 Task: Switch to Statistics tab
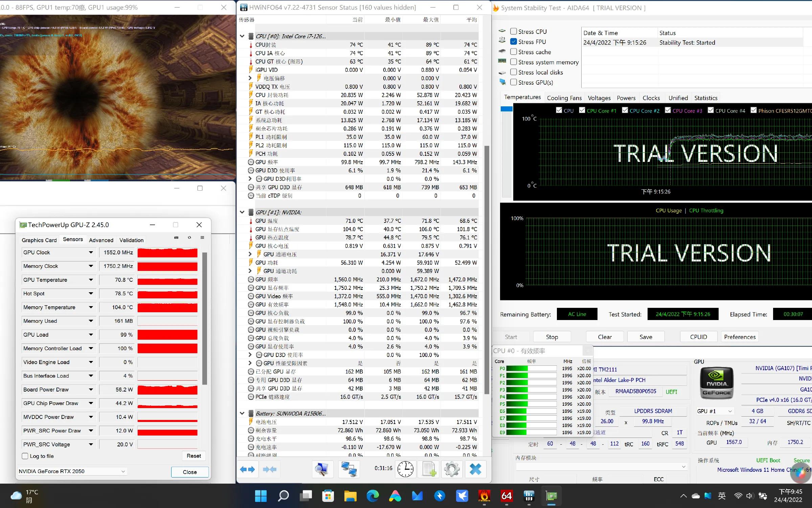pos(706,98)
